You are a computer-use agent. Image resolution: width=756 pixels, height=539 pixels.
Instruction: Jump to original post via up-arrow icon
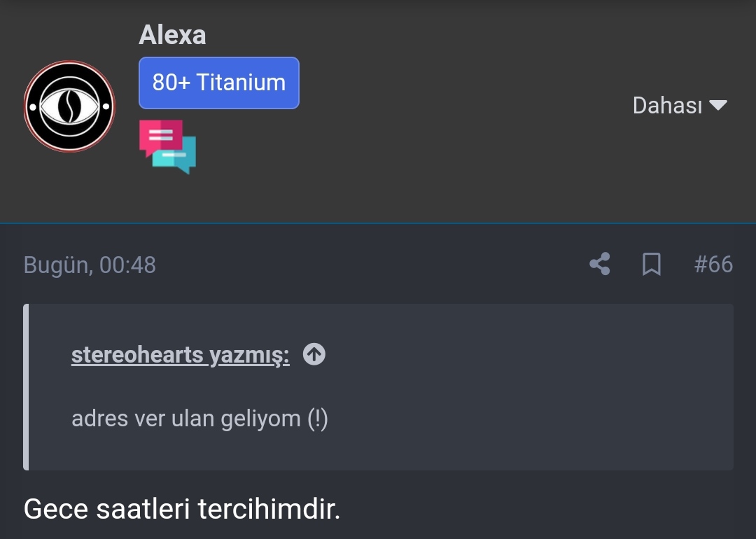314,356
